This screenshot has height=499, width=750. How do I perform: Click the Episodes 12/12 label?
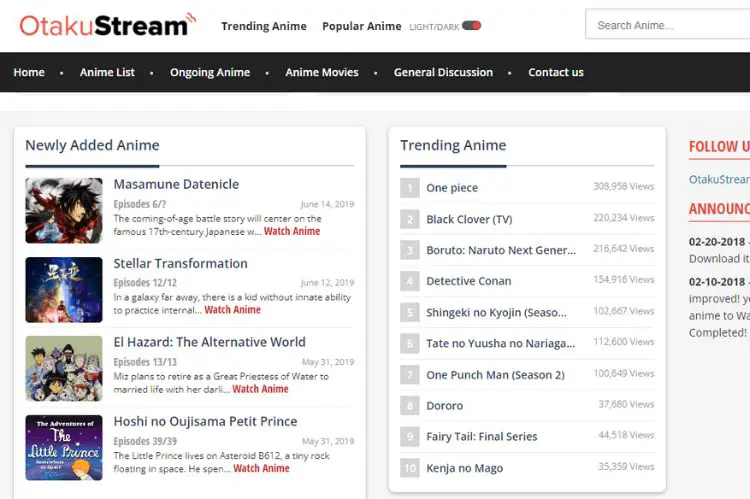coord(145,283)
